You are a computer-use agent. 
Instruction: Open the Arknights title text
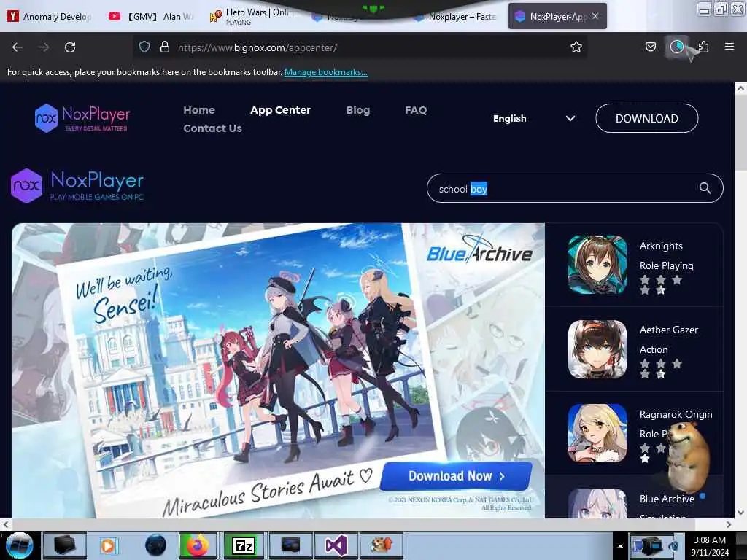[661, 246]
